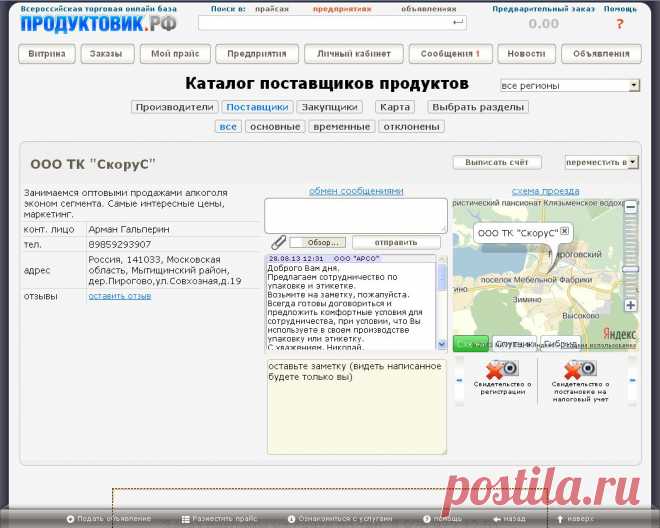
Task: Search in прайсах option
Action: coord(272,8)
